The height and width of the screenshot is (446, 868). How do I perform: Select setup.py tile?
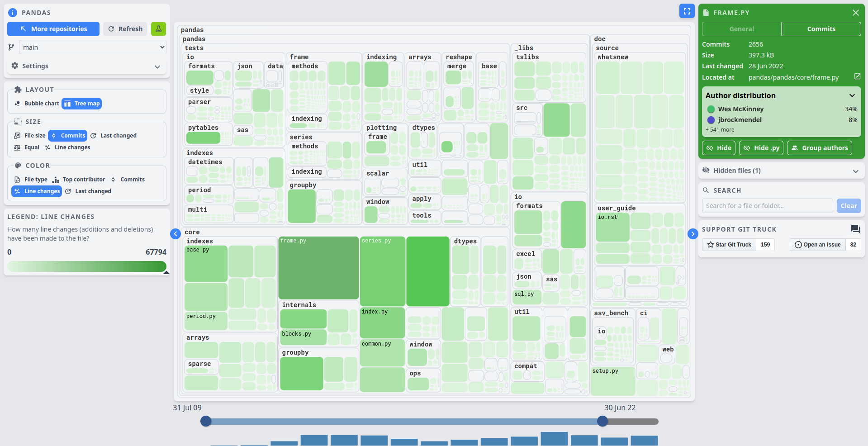(x=613, y=381)
